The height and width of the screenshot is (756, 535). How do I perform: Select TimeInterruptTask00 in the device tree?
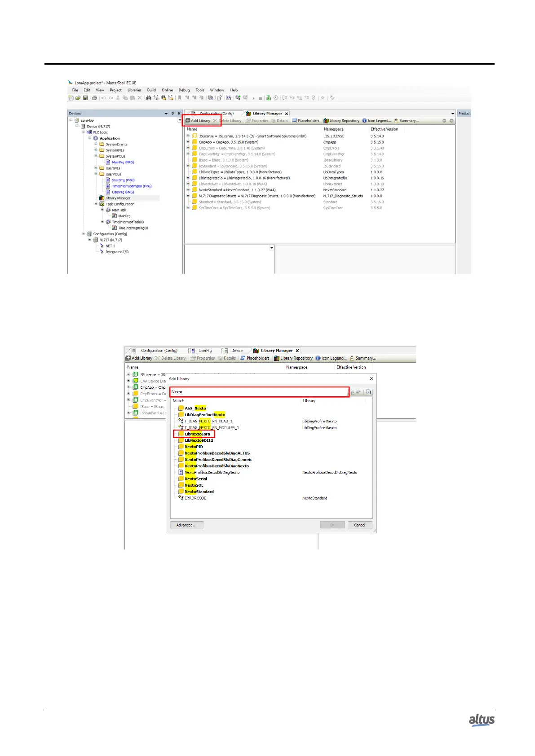(x=128, y=222)
